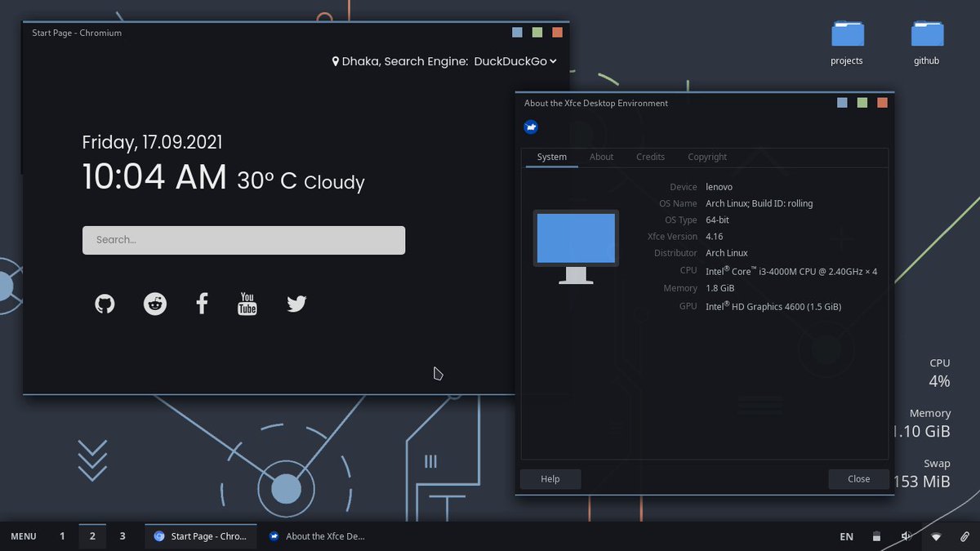Close Chromium with the red square button
The image size is (980, 551).
(x=557, y=33)
